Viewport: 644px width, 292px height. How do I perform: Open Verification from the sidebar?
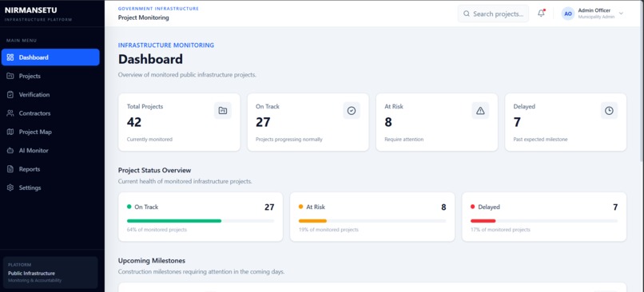pyautogui.click(x=50, y=95)
